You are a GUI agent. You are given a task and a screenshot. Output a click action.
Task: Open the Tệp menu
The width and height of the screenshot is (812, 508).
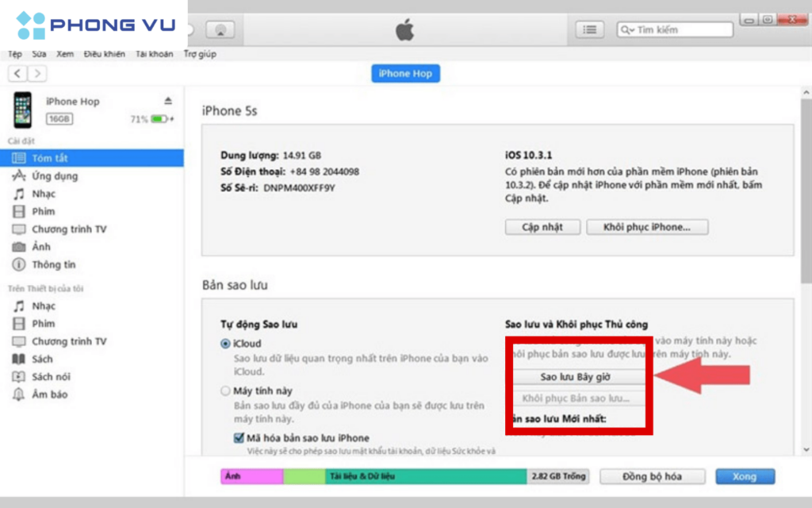pos(15,54)
